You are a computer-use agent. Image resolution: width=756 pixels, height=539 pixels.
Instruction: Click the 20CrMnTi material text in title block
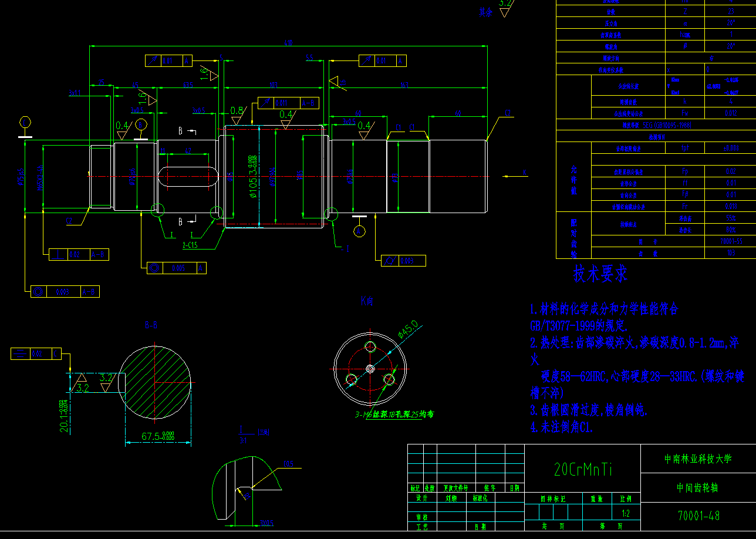coord(583,469)
